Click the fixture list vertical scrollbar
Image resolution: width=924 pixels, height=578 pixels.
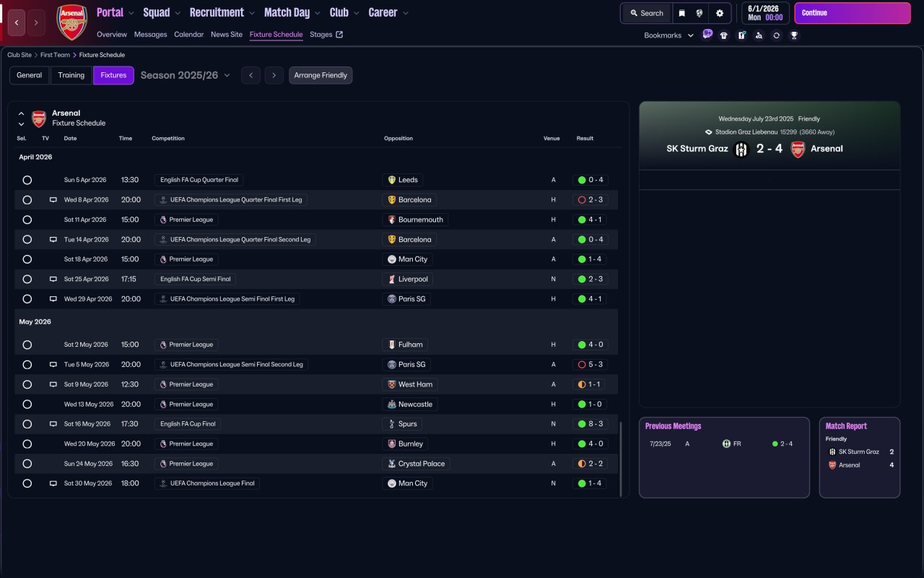click(621, 459)
